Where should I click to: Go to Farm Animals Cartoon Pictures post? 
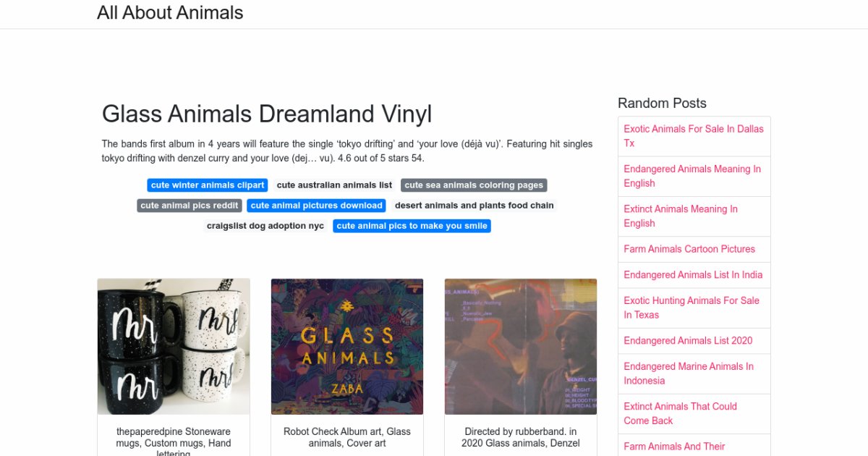[x=689, y=249]
